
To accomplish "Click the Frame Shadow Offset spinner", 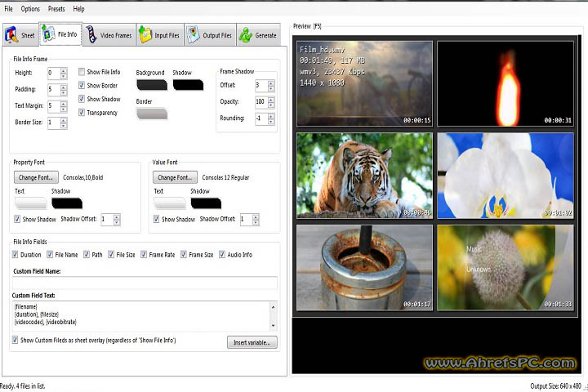I will point(271,86).
